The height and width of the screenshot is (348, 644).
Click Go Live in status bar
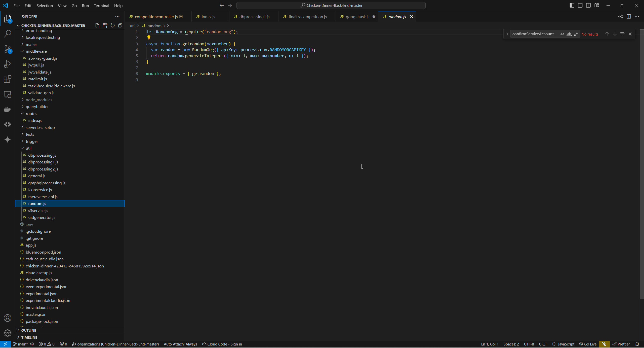coord(588,344)
